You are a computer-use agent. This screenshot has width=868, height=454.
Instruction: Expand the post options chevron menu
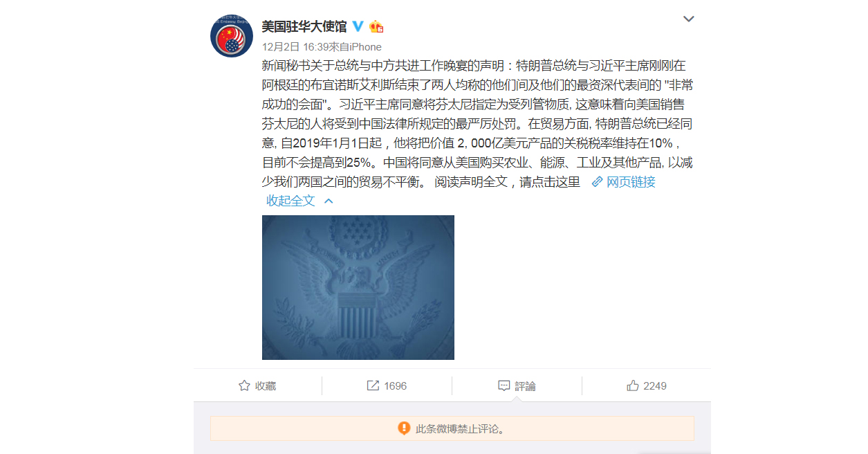688,19
